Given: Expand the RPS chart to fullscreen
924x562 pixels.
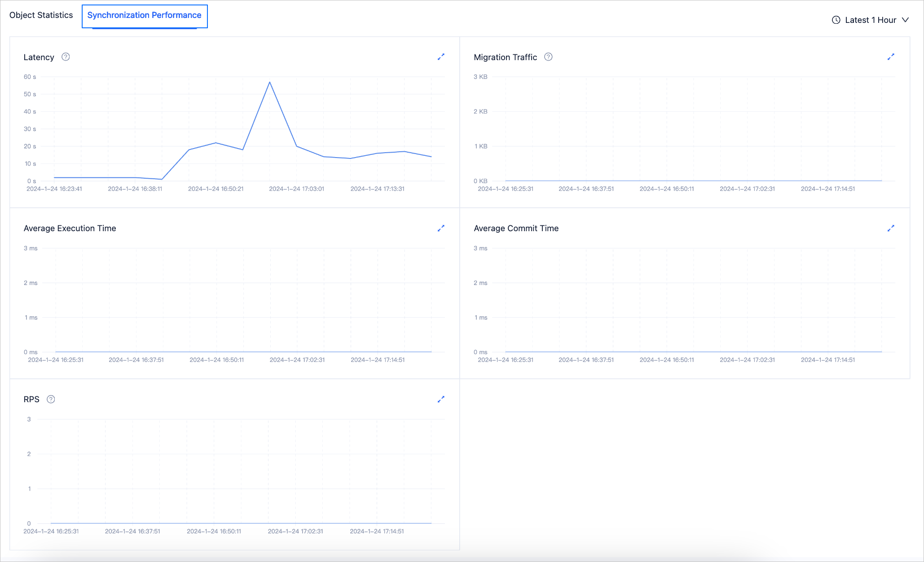Looking at the screenshot, I should pyautogui.click(x=441, y=400).
